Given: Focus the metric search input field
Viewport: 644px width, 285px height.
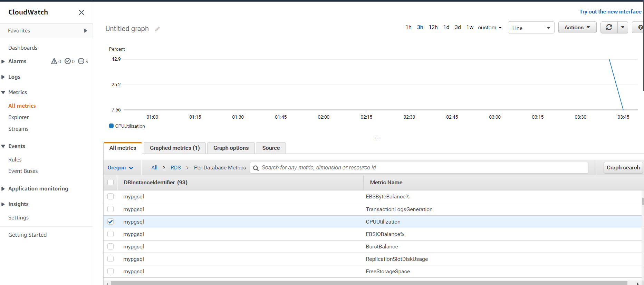Looking at the screenshot, I should 419,168.
